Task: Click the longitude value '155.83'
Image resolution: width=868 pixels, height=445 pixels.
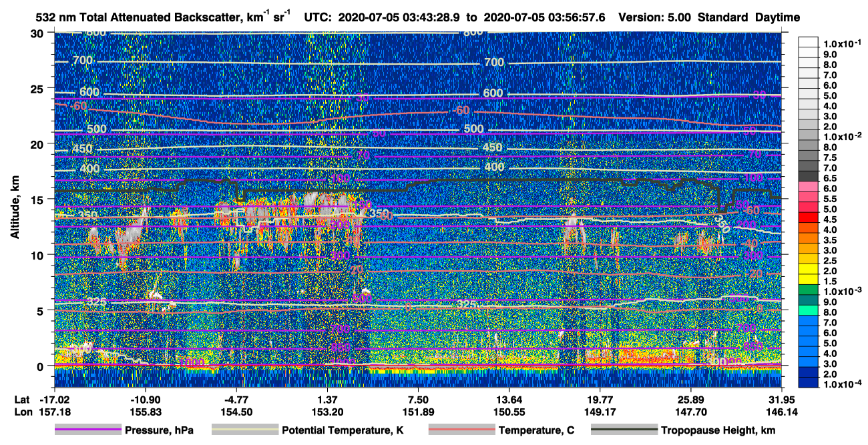Action: tap(145, 412)
